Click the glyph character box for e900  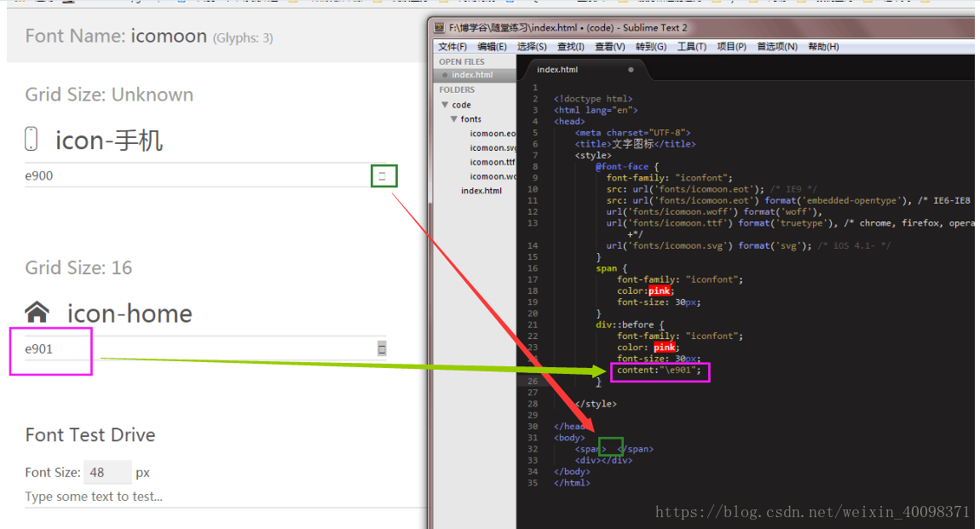[383, 176]
